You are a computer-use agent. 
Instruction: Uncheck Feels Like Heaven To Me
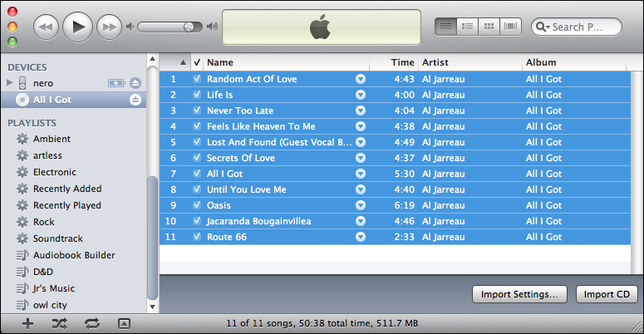(197, 126)
